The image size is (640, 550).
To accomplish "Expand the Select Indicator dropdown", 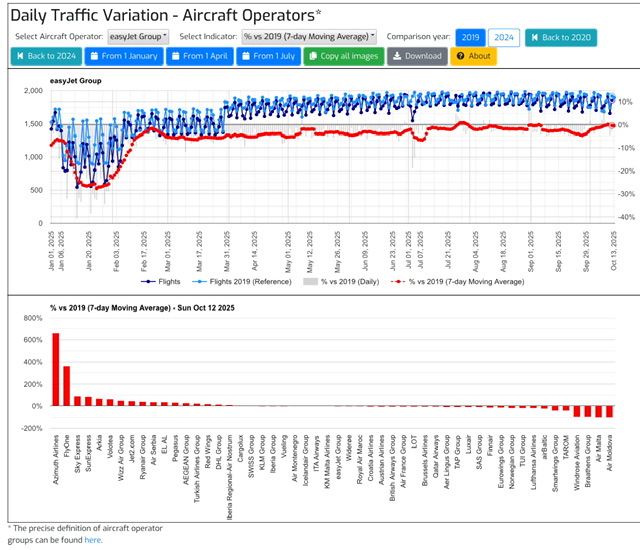I will point(310,37).
